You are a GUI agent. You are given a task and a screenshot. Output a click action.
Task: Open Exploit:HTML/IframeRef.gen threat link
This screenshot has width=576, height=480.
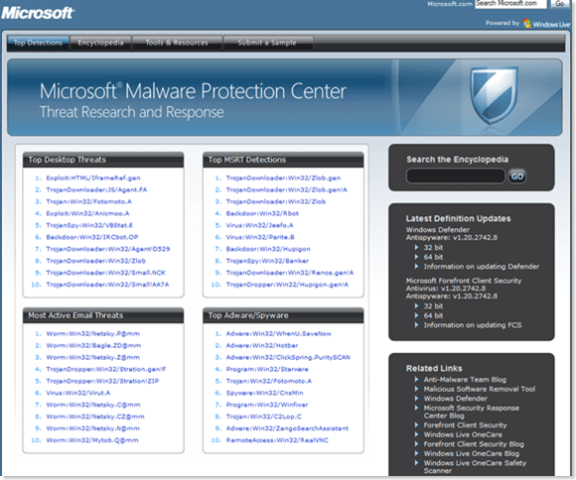pos(93,178)
